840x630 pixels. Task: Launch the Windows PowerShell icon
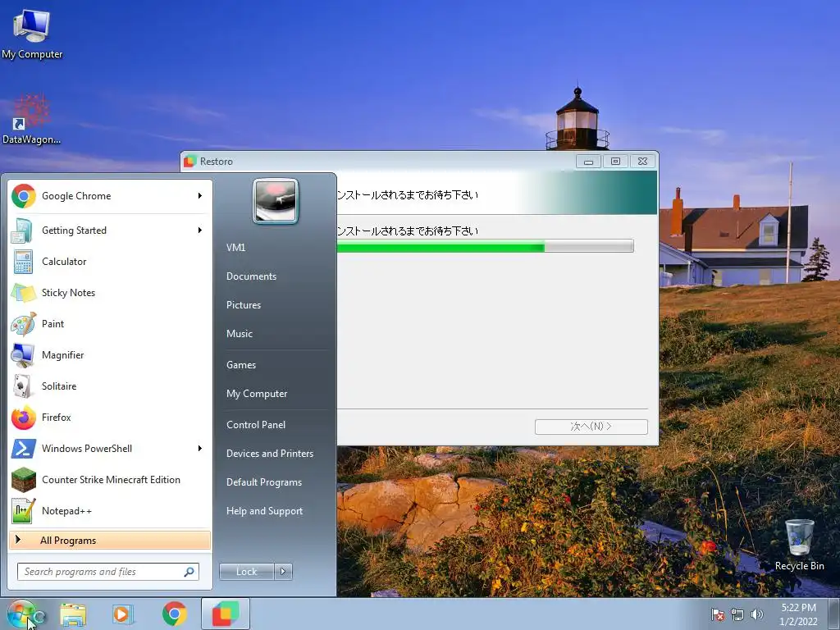[x=24, y=449]
